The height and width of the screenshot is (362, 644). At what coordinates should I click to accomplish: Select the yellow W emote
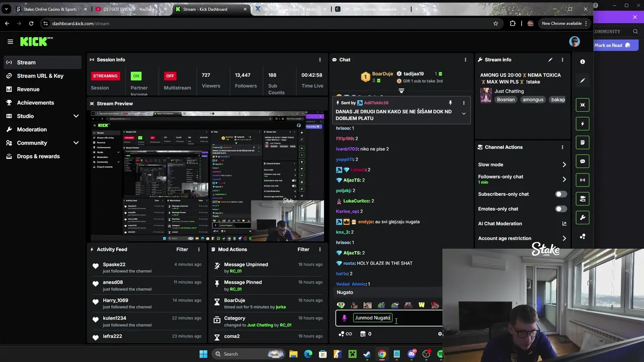(422, 305)
